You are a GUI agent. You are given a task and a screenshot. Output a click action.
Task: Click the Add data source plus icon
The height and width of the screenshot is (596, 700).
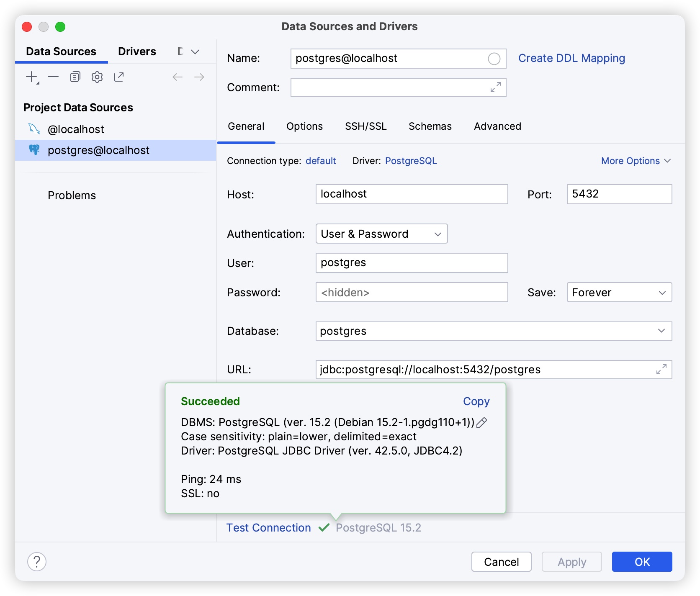(32, 77)
